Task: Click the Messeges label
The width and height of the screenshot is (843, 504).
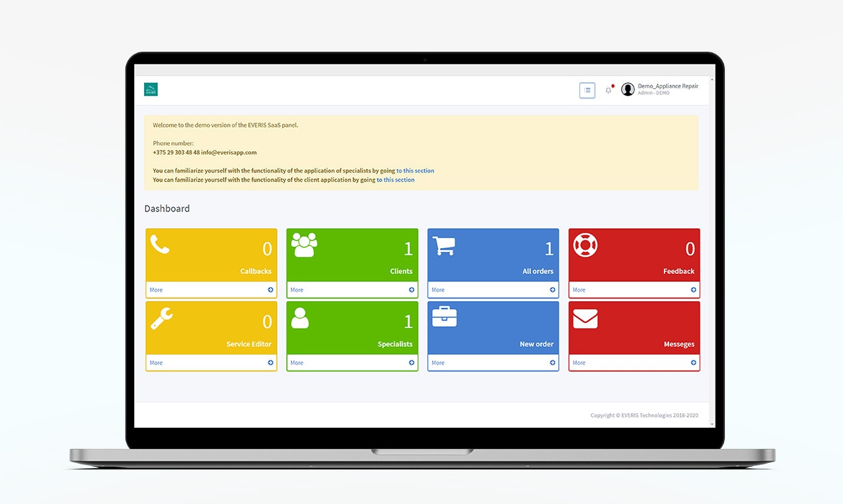Action: 679,344
